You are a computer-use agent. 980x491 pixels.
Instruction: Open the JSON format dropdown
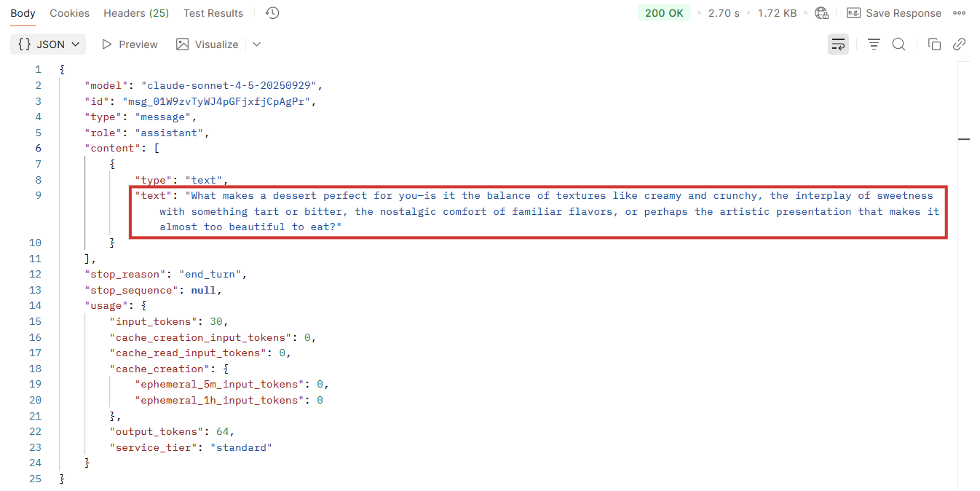47,44
